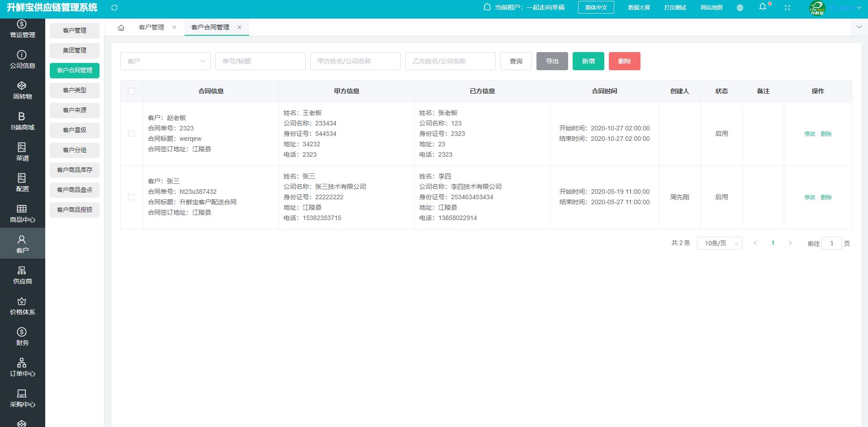Click the 单号/标题 search field
The width and height of the screenshot is (868, 427).
tap(260, 61)
